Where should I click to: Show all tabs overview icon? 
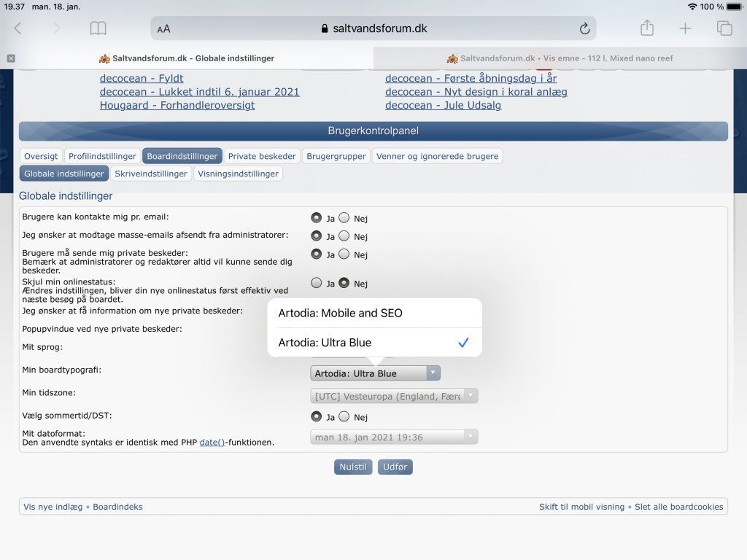[724, 28]
